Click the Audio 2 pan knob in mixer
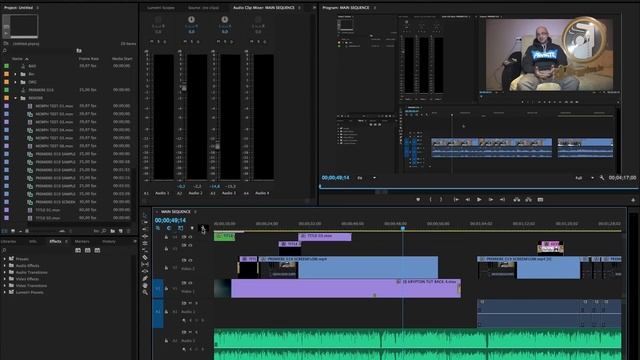The image size is (640, 360). coord(191,20)
